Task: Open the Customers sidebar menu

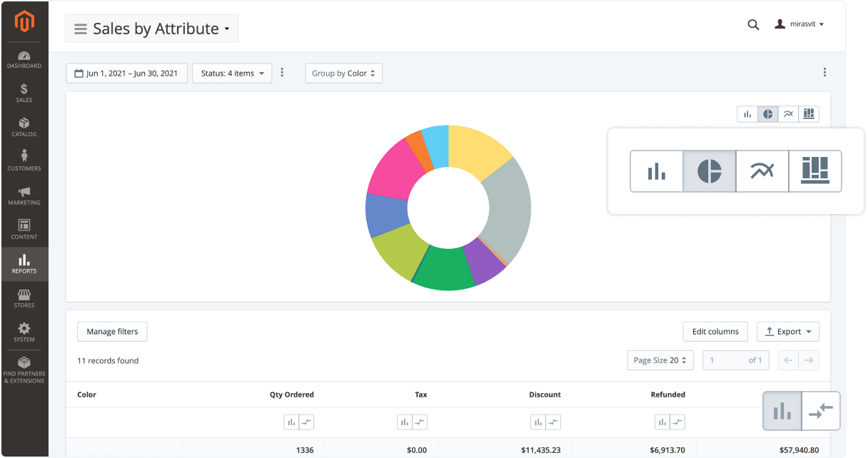Action: coord(24,161)
